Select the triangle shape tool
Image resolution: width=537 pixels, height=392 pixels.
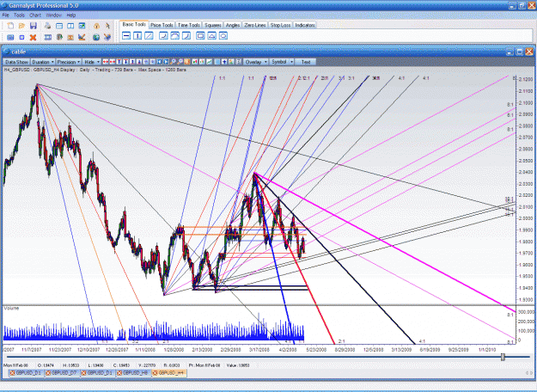click(212, 35)
